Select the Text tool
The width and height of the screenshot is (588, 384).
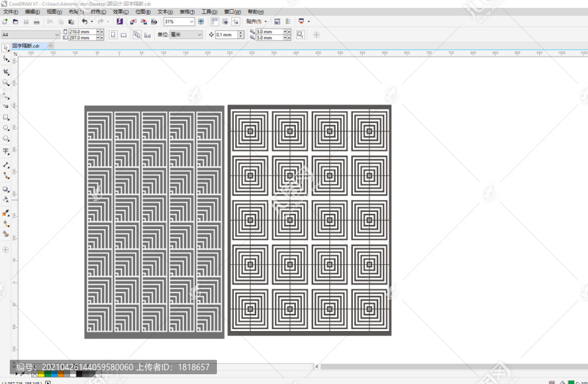tap(6, 151)
